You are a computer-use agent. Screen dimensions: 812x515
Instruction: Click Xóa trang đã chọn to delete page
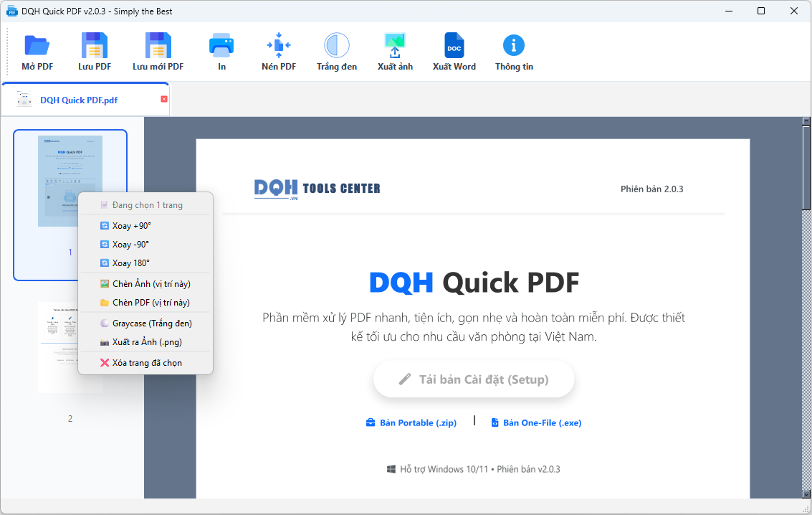[147, 363]
